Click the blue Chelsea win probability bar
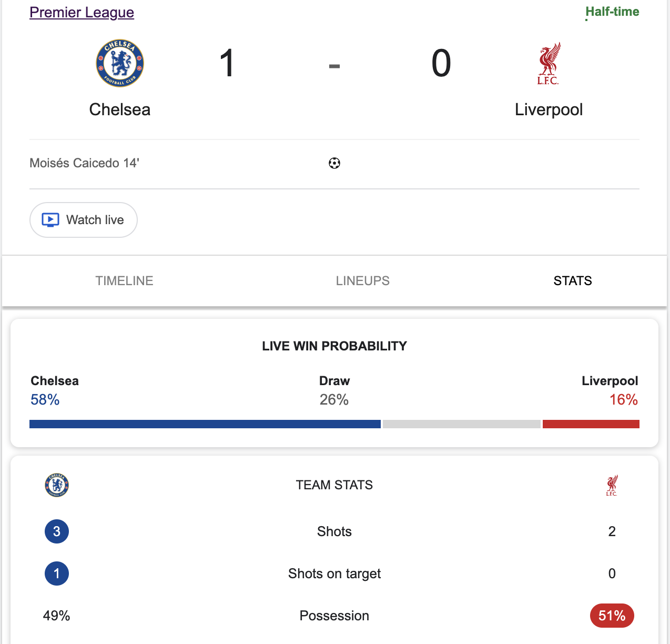The height and width of the screenshot is (644, 670). [205, 424]
